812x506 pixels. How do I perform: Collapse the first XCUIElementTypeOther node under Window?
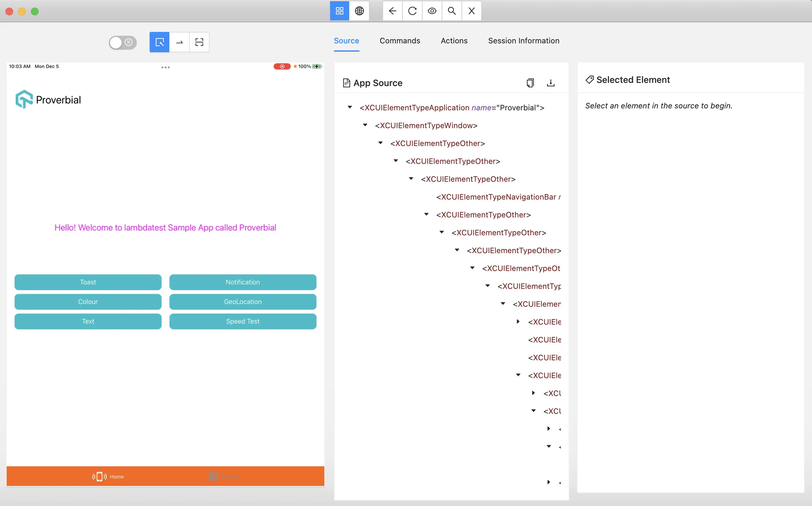point(380,143)
